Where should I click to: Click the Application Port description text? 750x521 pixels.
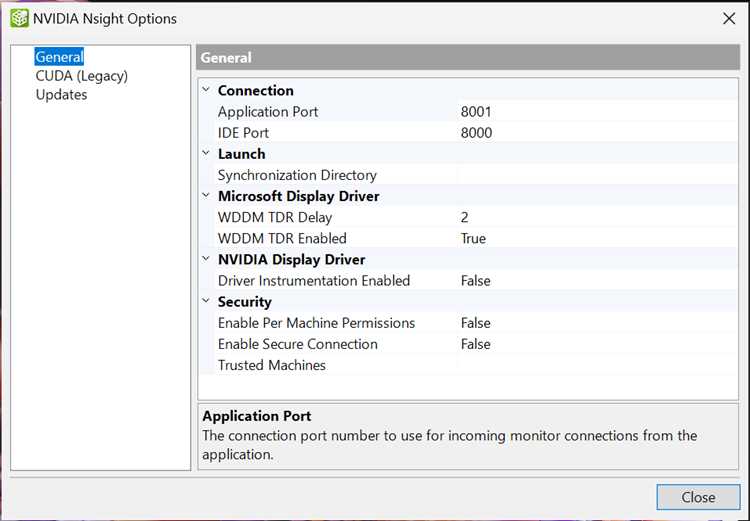coord(449,445)
